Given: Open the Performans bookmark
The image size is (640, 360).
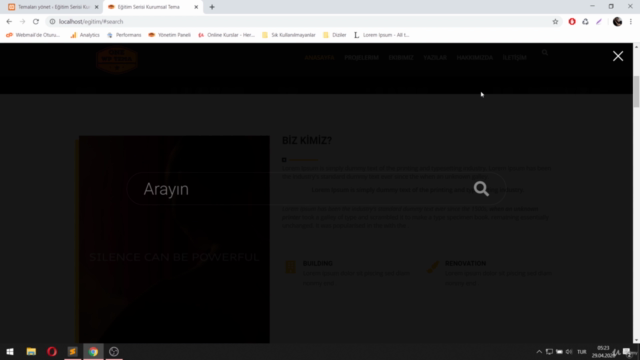Looking at the screenshot, I should pos(124,35).
